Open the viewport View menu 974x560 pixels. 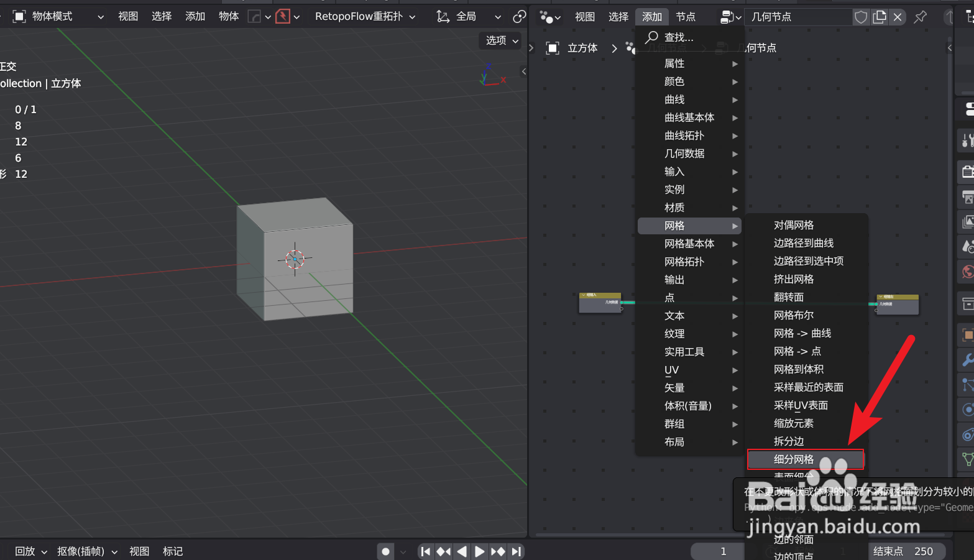tap(128, 16)
